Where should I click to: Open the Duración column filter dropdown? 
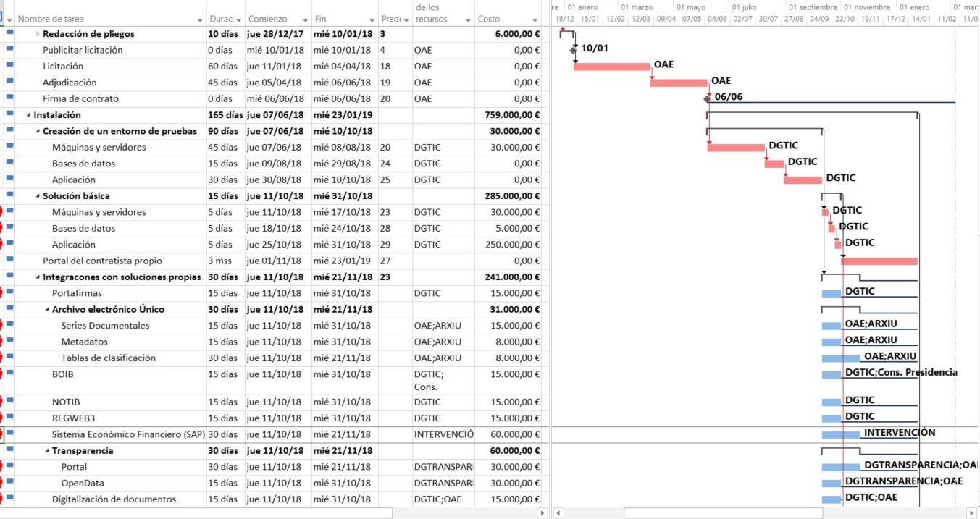(x=239, y=20)
